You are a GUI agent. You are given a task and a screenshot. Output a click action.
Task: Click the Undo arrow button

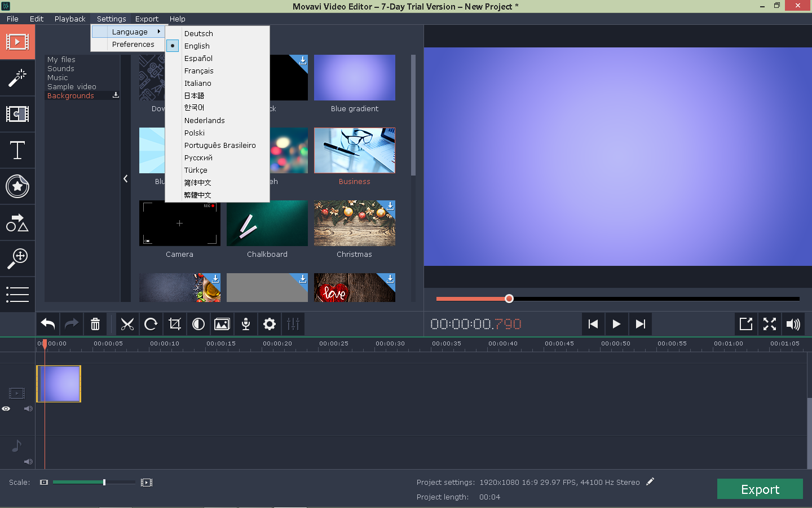tap(48, 324)
